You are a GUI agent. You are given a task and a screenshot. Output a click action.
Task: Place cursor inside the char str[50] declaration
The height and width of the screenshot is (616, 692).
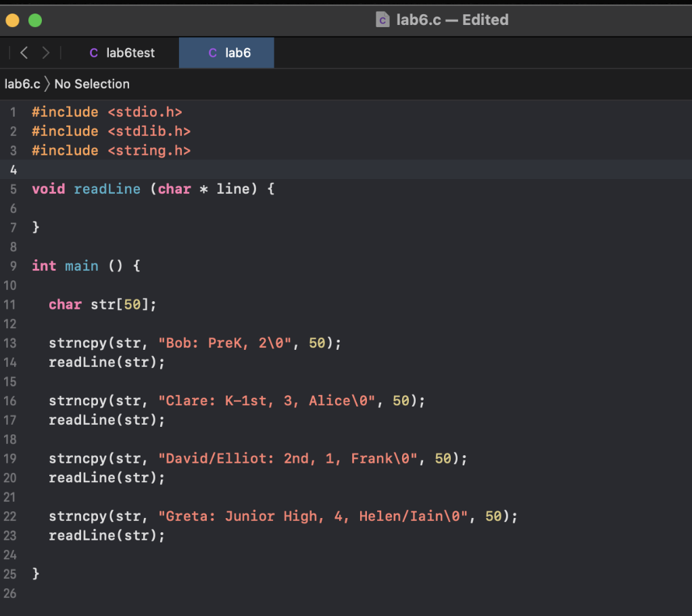pyautogui.click(x=101, y=305)
